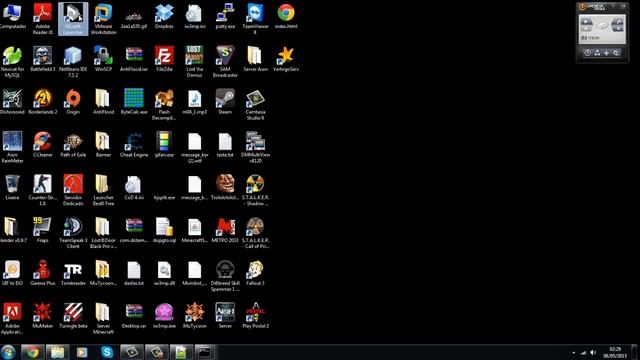Viewport: 640px width, 360px height.
Task: Select the DdBreed Skill Spammer icon
Action: click(x=225, y=276)
